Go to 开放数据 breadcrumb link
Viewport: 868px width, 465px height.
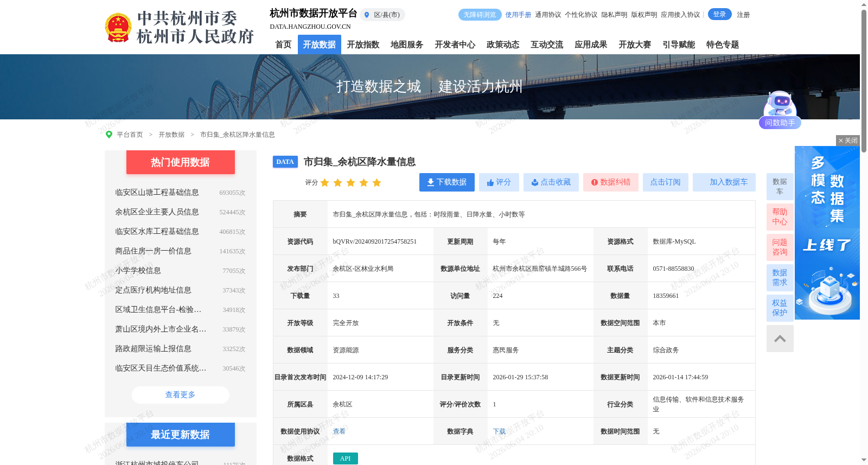(x=171, y=135)
